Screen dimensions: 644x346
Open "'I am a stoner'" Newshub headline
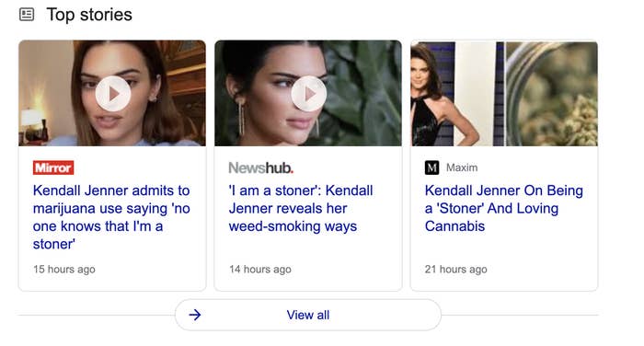[x=301, y=208]
